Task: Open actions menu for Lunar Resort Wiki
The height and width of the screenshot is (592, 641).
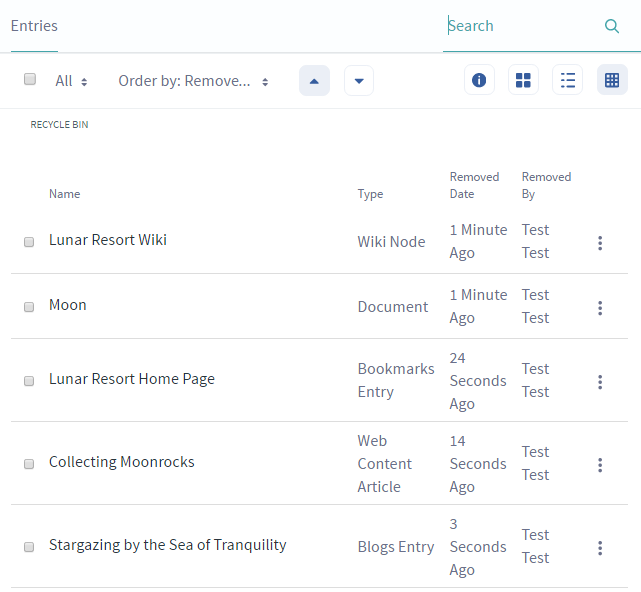Action: click(600, 243)
